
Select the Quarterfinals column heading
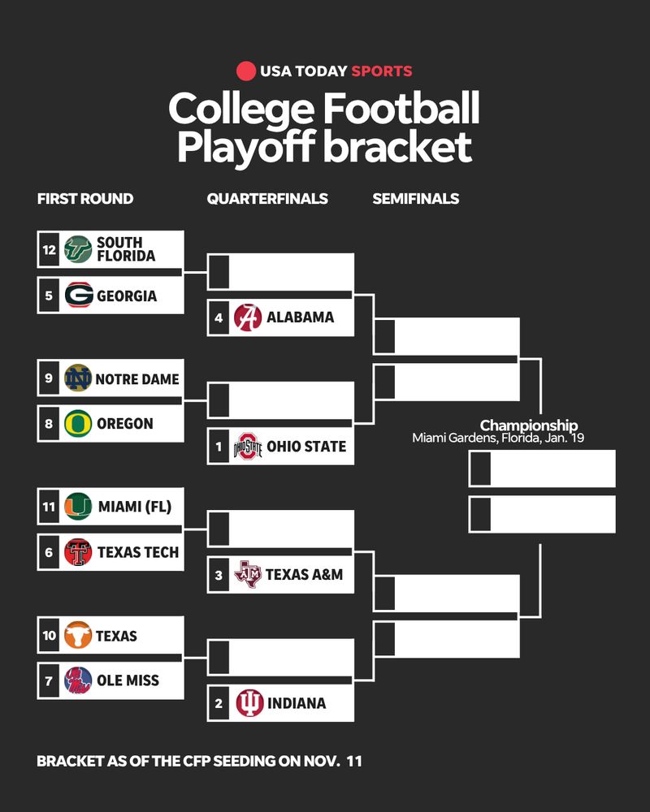(267, 199)
